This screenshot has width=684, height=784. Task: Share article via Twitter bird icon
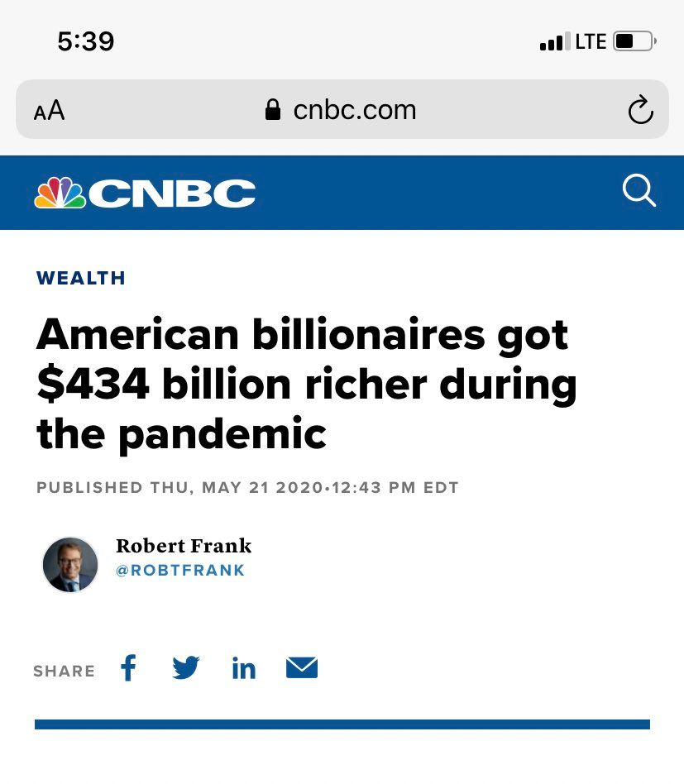(x=186, y=667)
